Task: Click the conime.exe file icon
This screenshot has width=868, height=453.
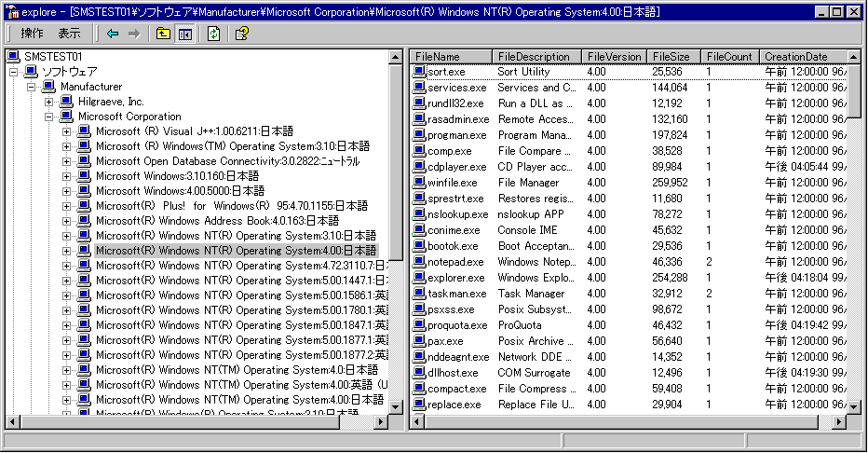Action: click(420, 230)
